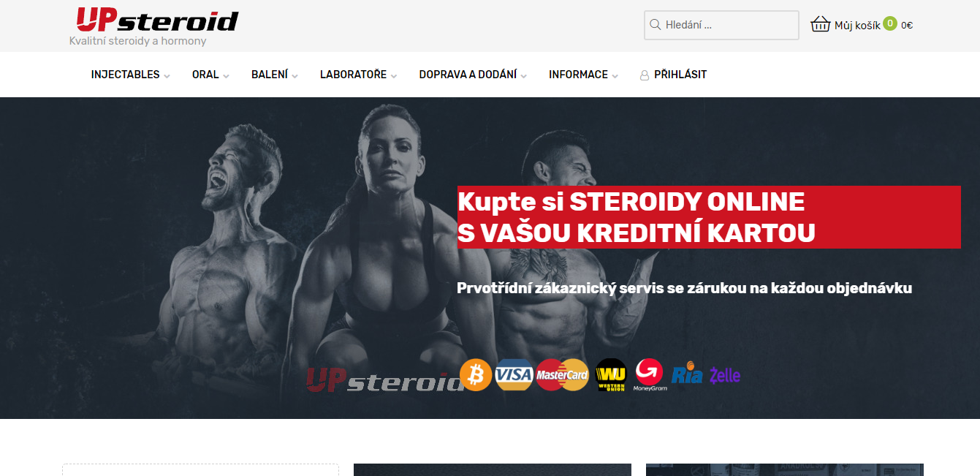
Task: Click the user icon beside Přihlásit
Action: pos(645,75)
